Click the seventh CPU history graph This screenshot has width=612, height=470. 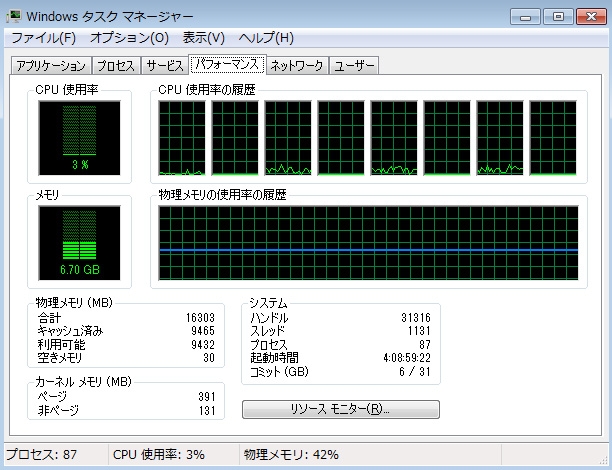click(x=500, y=138)
